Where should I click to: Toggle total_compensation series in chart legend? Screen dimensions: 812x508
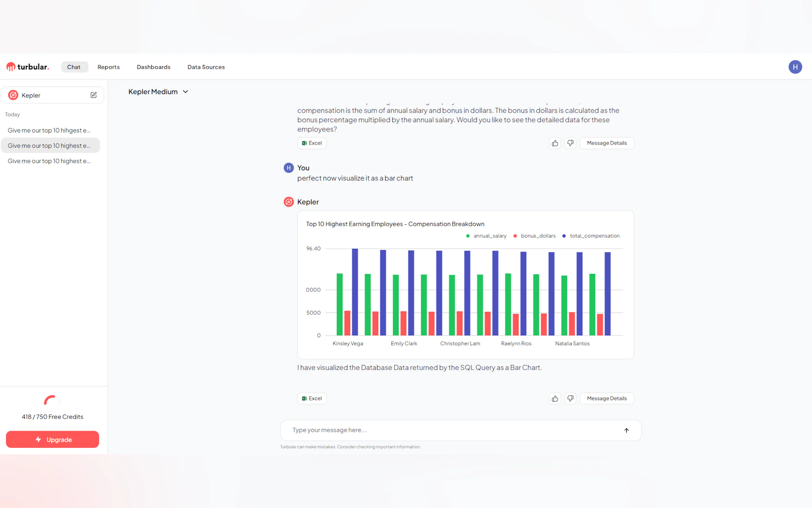[591, 236]
